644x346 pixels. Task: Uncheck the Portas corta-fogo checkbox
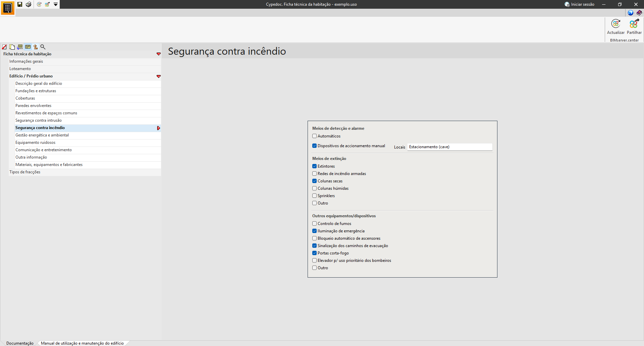click(315, 253)
